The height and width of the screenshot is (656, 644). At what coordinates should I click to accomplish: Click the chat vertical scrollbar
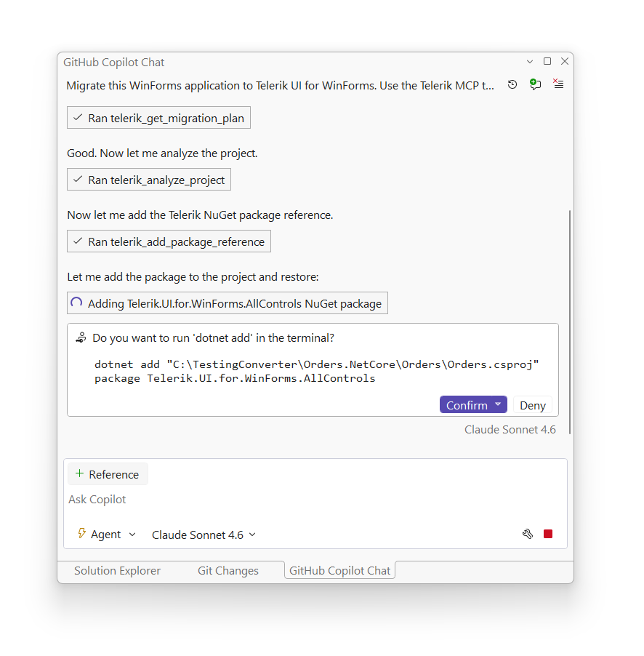pos(570,322)
